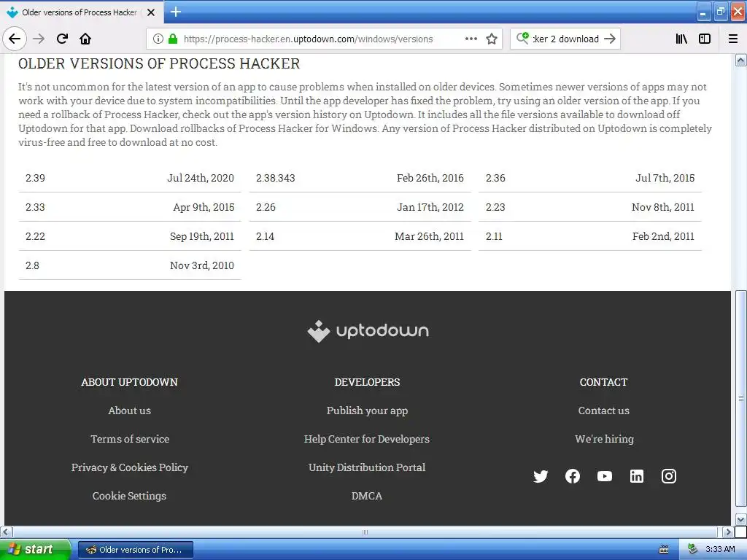Reload the current page
747x560 pixels.
tap(62, 39)
